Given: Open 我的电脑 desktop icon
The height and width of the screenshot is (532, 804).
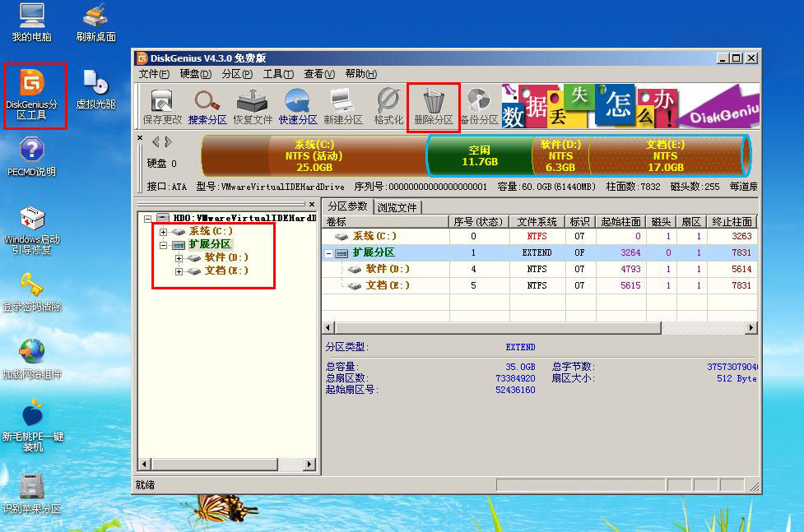Looking at the screenshot, I should [x=32, y=22].
